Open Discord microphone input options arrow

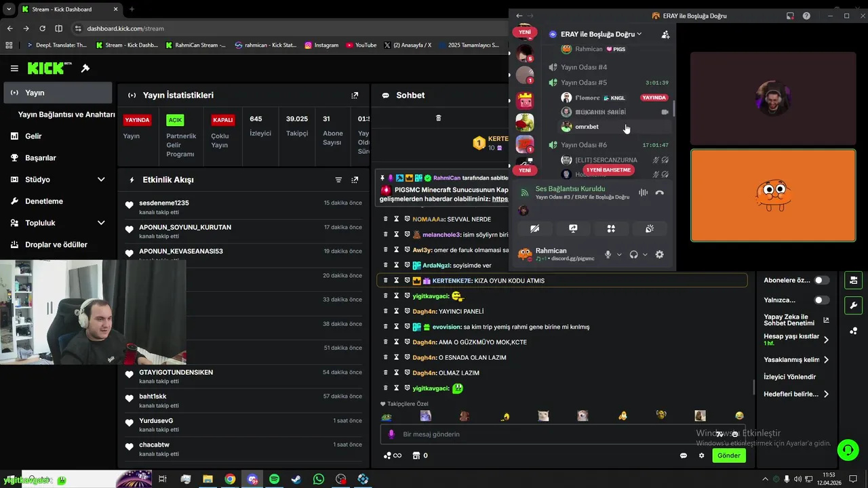pos(619,255)
